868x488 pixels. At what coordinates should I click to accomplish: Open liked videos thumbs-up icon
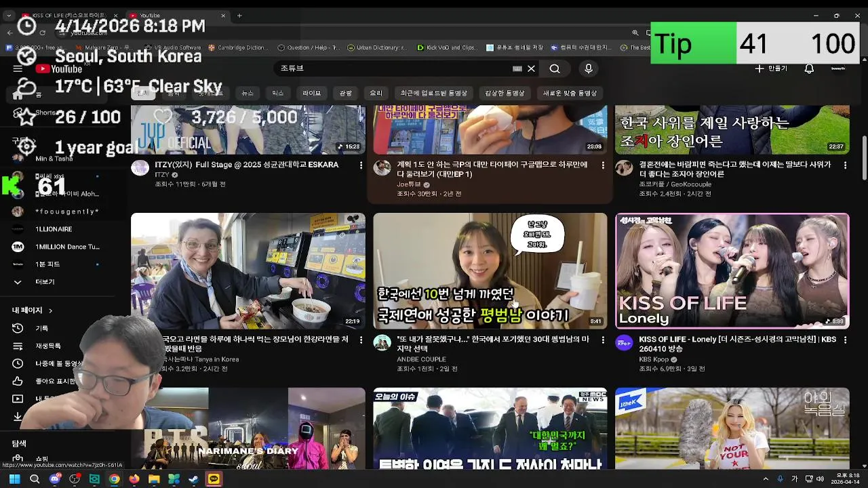(x=18, y=382)
